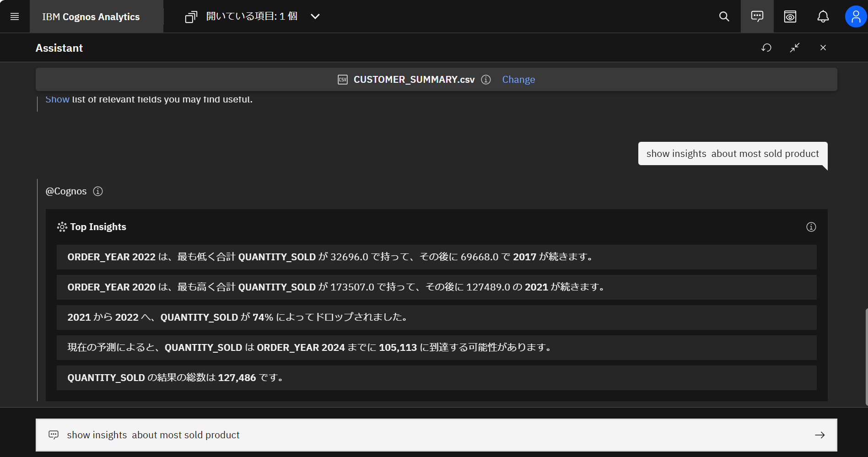
Task: Send message with arrow button
Action: (820, 435)
